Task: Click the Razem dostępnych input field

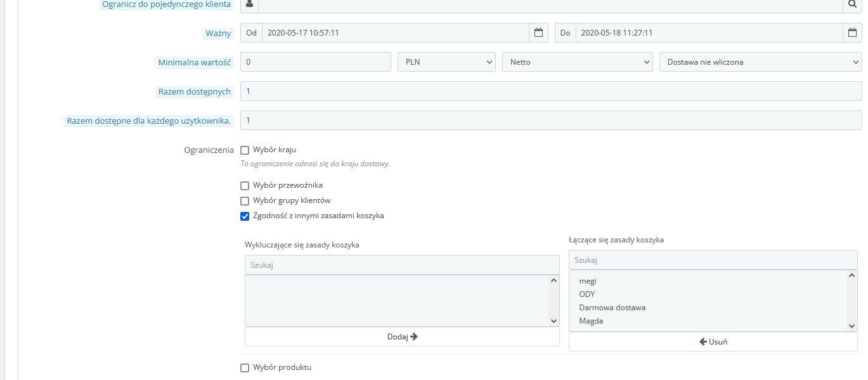Action: [x=551, y=91]
